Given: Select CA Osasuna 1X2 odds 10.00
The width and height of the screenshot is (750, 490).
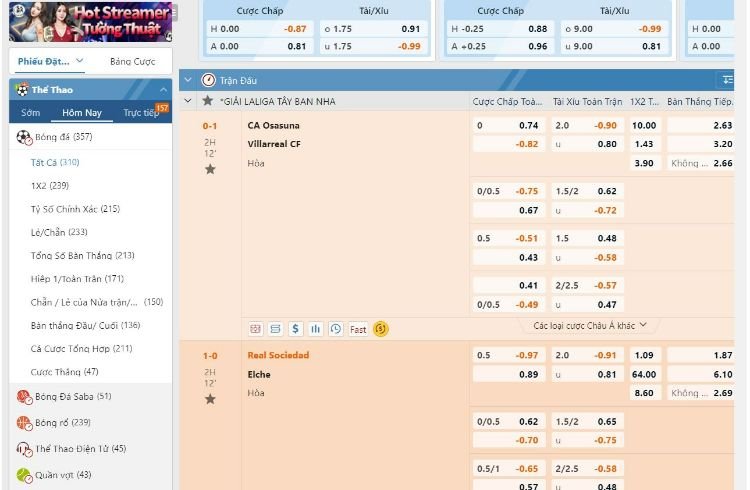Looking at the screenshot, I should pyautogui.click(x=644, y=125).
